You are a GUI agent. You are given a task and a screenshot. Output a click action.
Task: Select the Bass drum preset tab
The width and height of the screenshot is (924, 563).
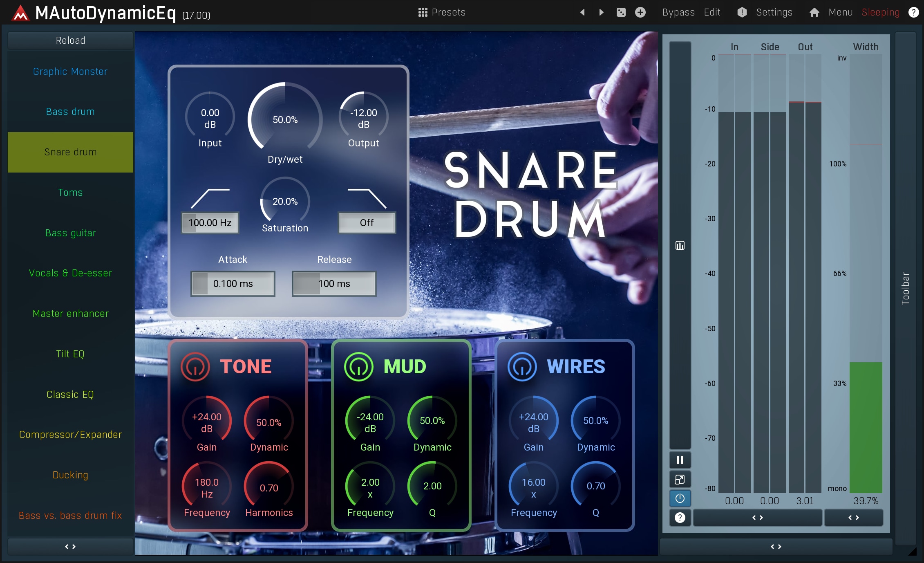(70, 112)
